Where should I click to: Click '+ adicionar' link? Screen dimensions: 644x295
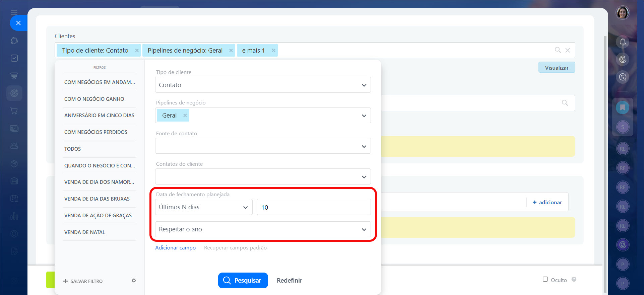[x=547, y=202]
